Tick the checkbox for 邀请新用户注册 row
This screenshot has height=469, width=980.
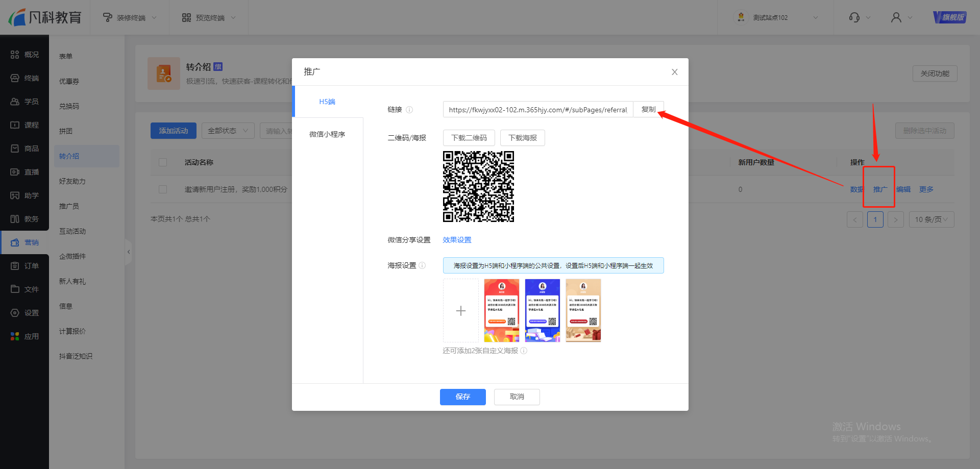point(163,189)
